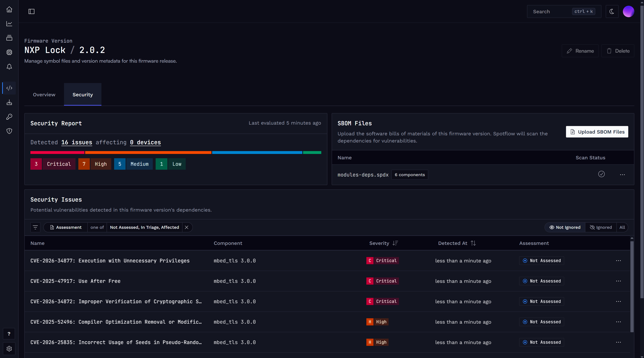This screenshot has height=358, width=644.
Task: Select the Security tab
Action: [x=82, y=95]
